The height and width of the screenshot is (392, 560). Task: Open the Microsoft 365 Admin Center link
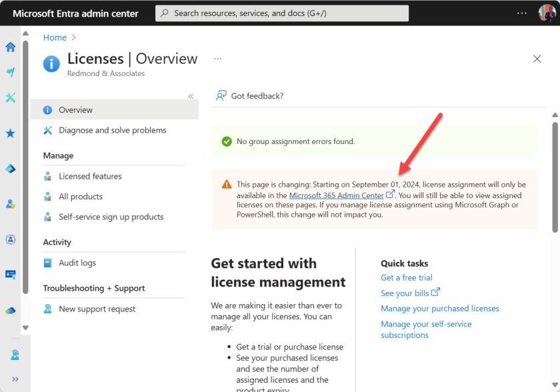pyautogui.click(x=336, y=195)
